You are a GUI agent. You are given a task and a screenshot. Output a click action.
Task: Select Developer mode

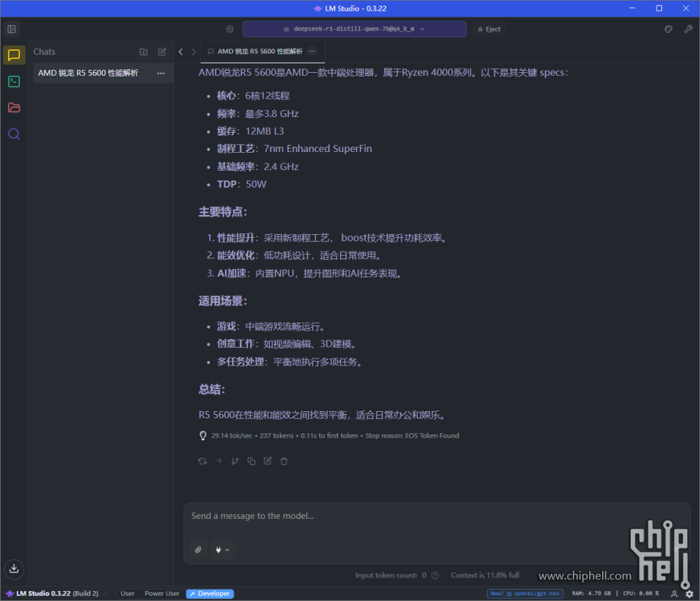tap(210, 594)
